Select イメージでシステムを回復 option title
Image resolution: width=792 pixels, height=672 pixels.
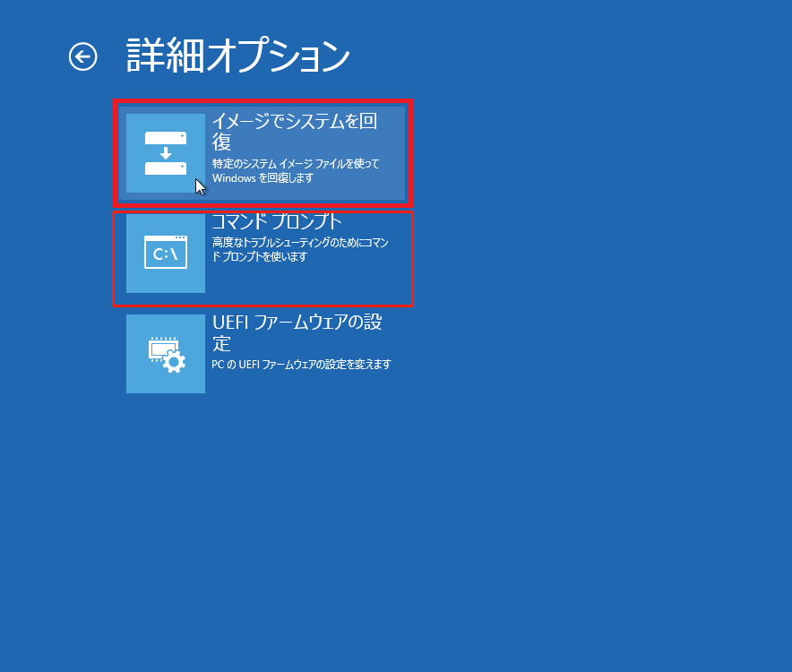pos(295,132)
